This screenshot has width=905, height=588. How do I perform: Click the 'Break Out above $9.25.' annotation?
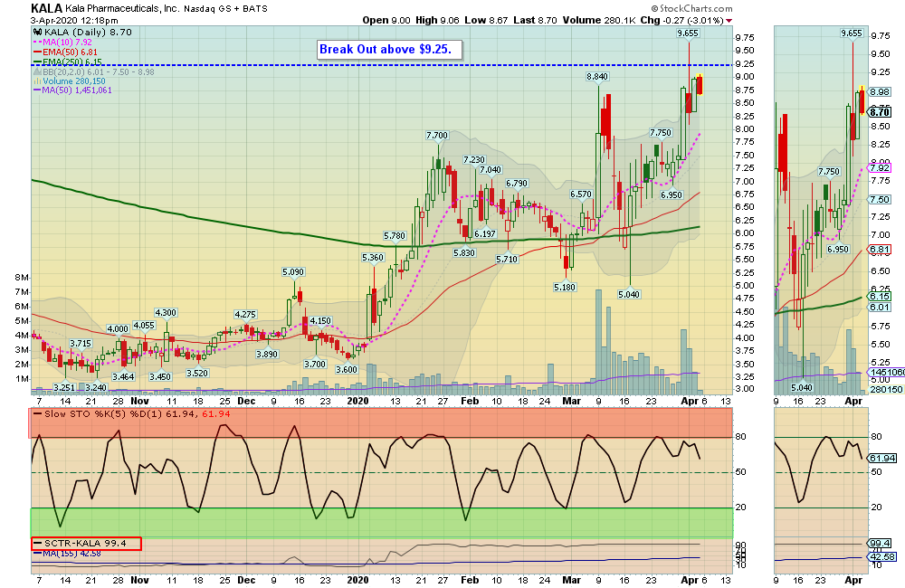389,50
